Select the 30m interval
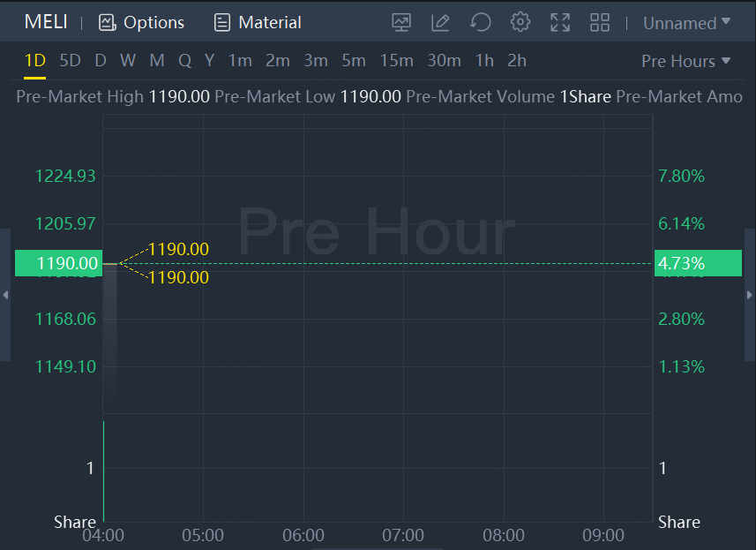This screenshot has height=550, width=756. click(444, 61)
